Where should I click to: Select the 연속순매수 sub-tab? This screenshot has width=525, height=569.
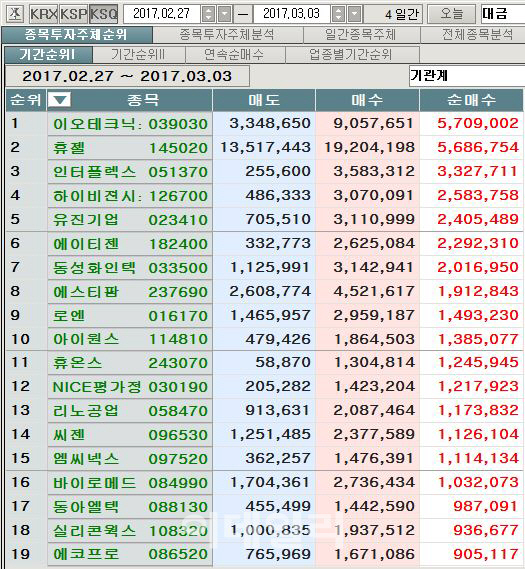coord(235,54)
